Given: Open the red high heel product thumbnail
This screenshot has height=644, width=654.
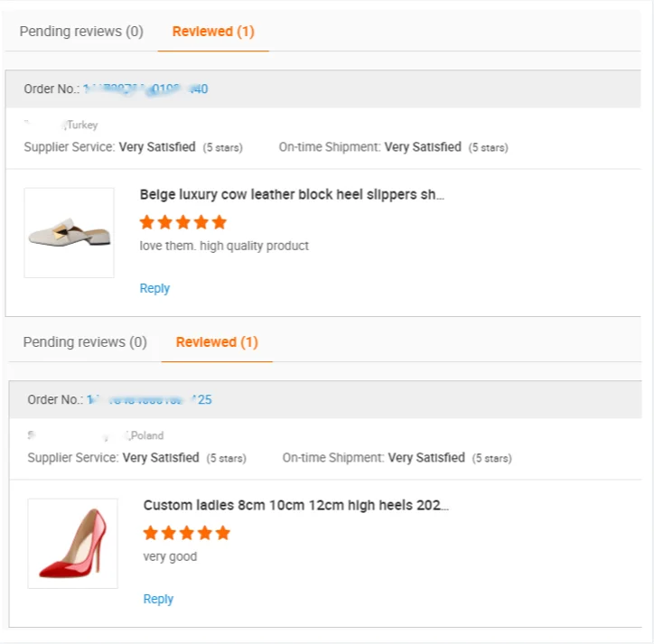Looking at the screenshot, I should (x=73, y=544).
